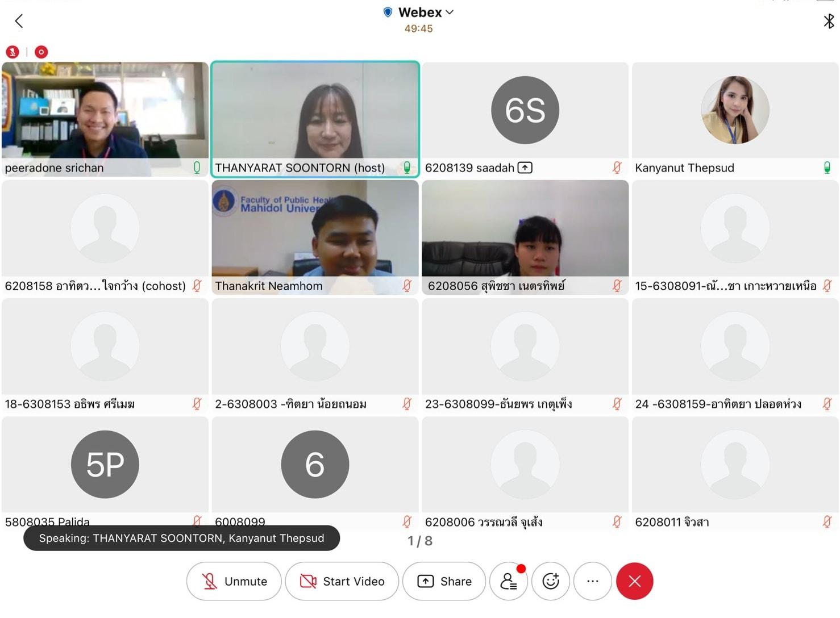Viewport: 840px width, 618px height.
Task: Select the 23-6308099 participant tile
Action: (x=525, y=356)
